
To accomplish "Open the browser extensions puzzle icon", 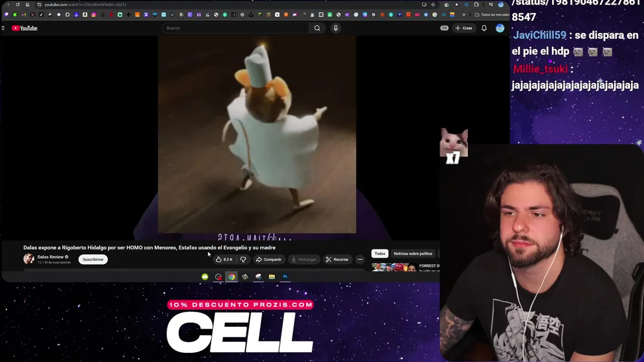I will point(476,5).
